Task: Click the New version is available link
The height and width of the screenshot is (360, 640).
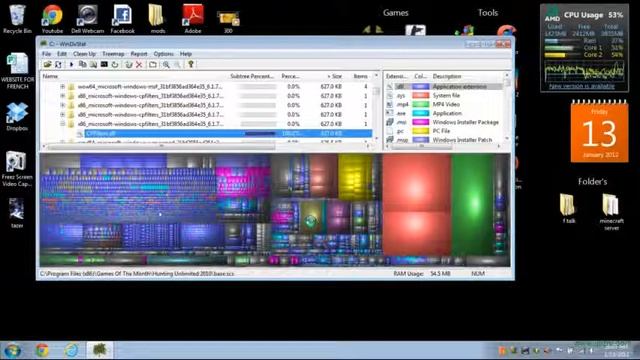Action: point(582,86)
